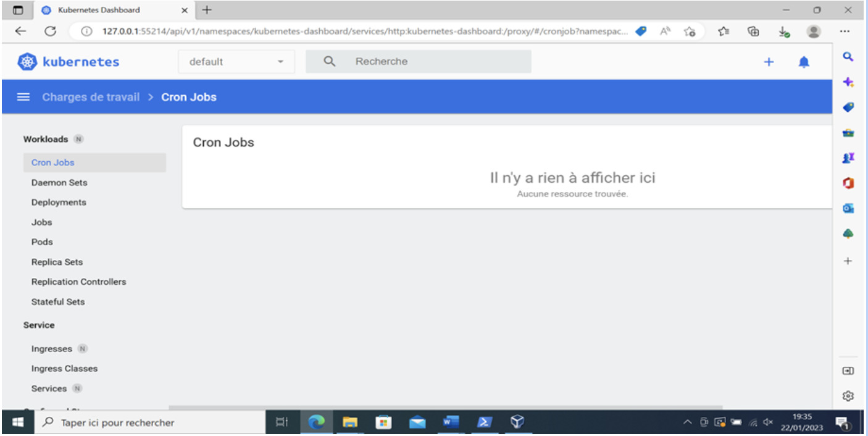Launch PowerShell from the taskbar

coord(484,422)
